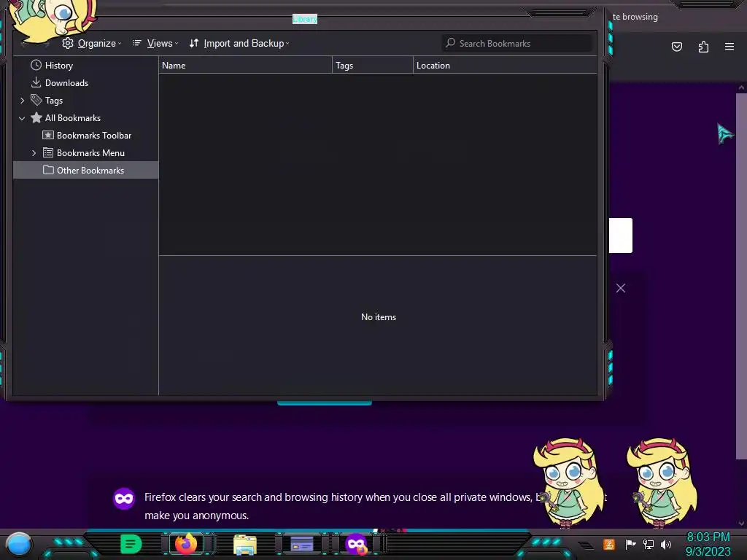
Task: Open the Extensions puzzle icon in Firefox
Action: (703, 47)
